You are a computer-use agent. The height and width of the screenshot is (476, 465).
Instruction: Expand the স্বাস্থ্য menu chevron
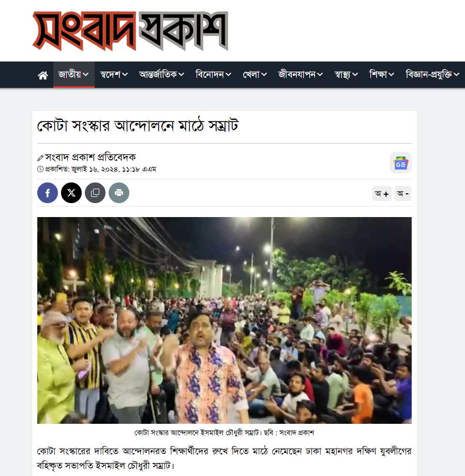click(x=355, y=74)
